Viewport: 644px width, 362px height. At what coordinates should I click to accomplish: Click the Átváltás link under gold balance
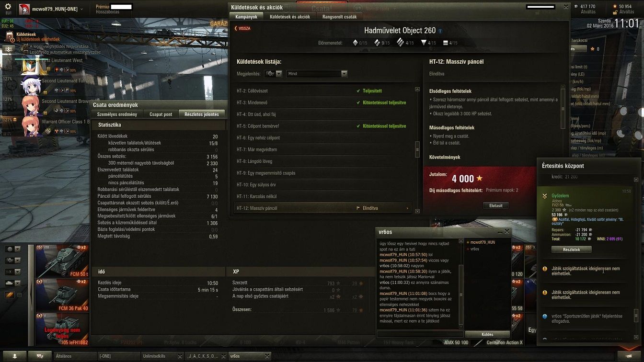tap(588, 12)
